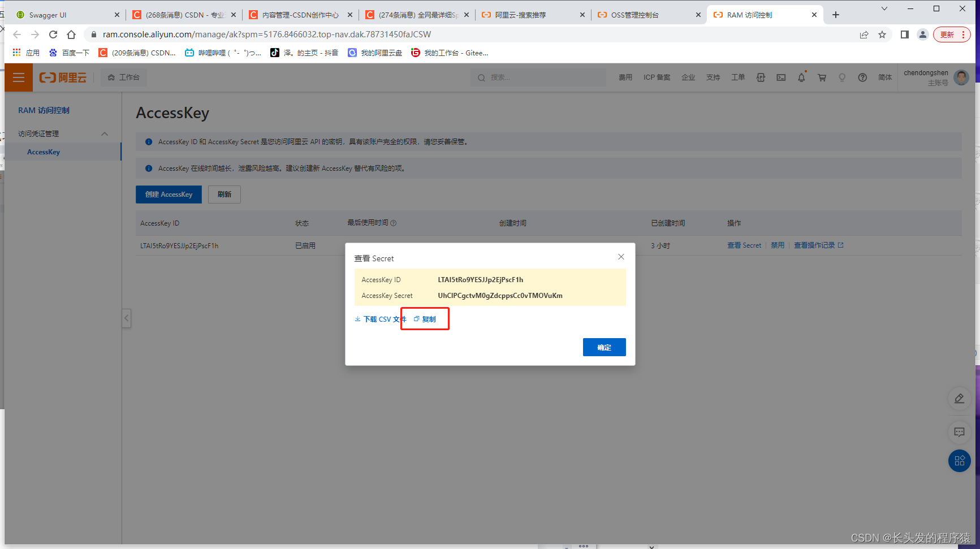
Task: Open the help question mark icon
Action: 862,77
